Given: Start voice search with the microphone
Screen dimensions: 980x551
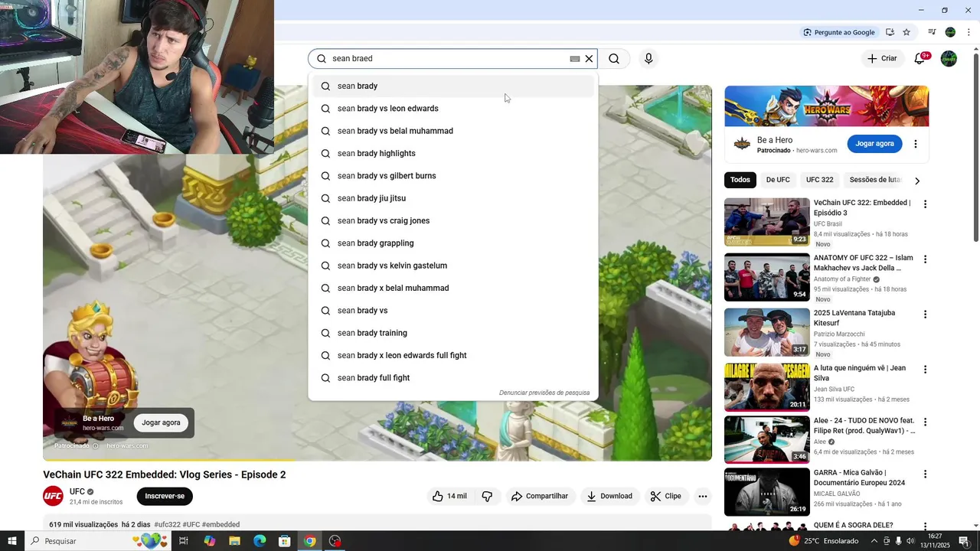Looking at the screenshot, I should click(648, 59).
